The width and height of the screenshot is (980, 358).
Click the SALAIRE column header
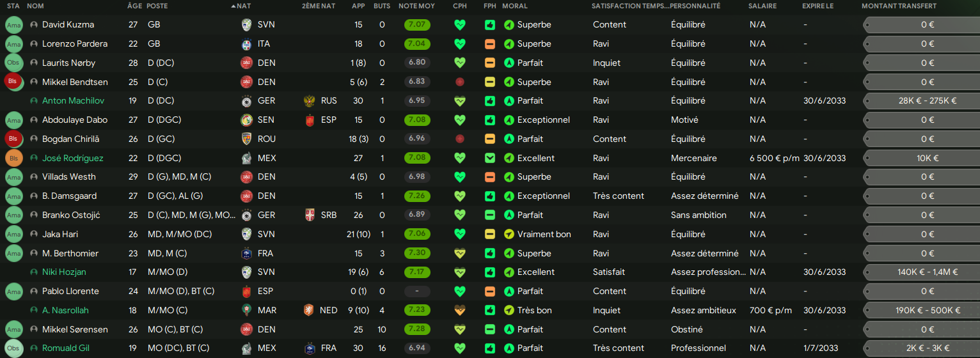click(x=763, y=6)
